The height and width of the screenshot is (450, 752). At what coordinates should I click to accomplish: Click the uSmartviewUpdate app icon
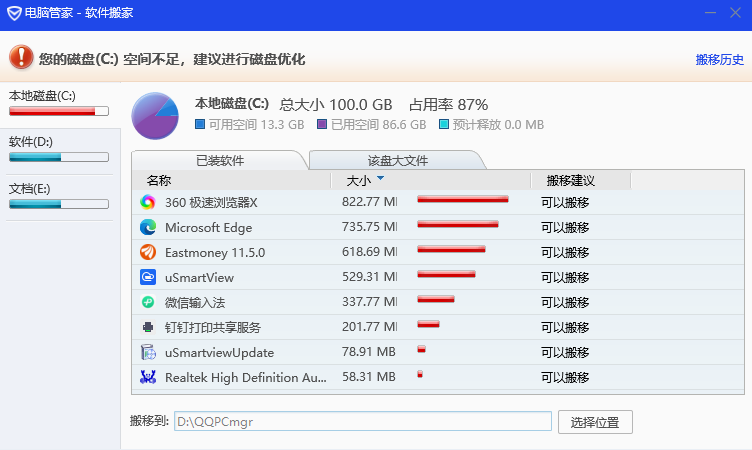(148, 352)
